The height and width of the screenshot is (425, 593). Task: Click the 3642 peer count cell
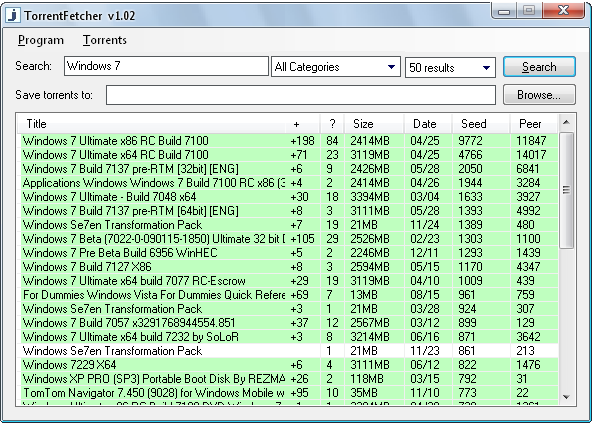click(528, 337)
